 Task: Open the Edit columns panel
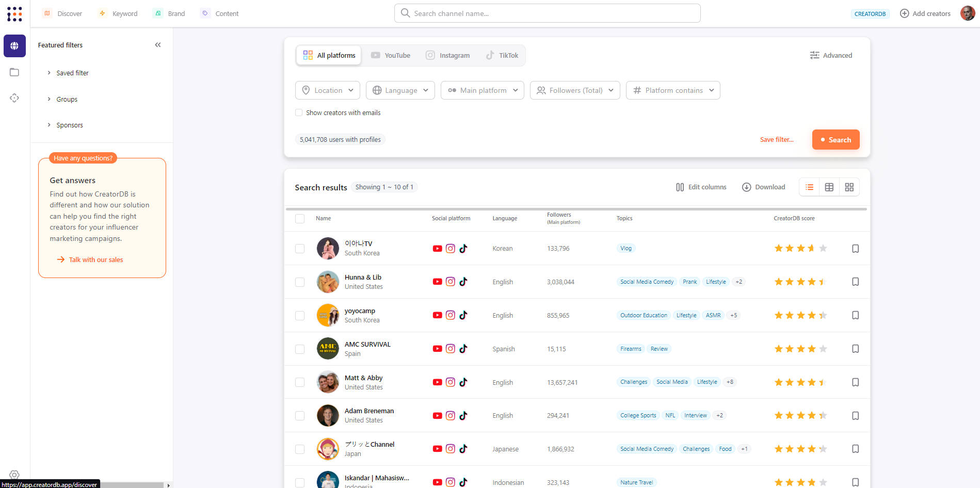click(700, 187)
